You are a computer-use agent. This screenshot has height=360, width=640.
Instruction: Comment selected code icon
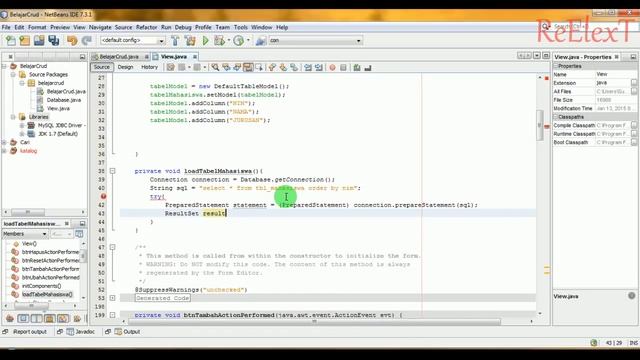tap(357, 67)
